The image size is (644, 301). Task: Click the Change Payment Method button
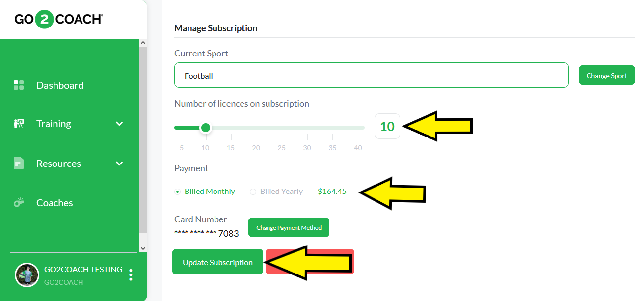point(289,227)
